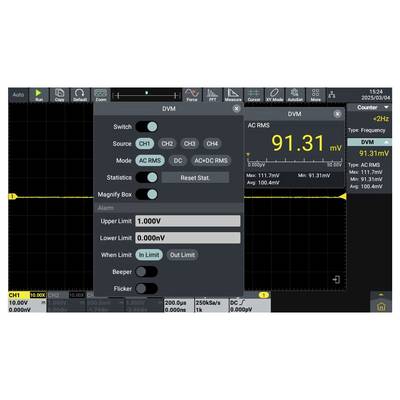400x400 pixels.
Task: Enable the Flicker alarm toggle
Action: tap(146, 289)
